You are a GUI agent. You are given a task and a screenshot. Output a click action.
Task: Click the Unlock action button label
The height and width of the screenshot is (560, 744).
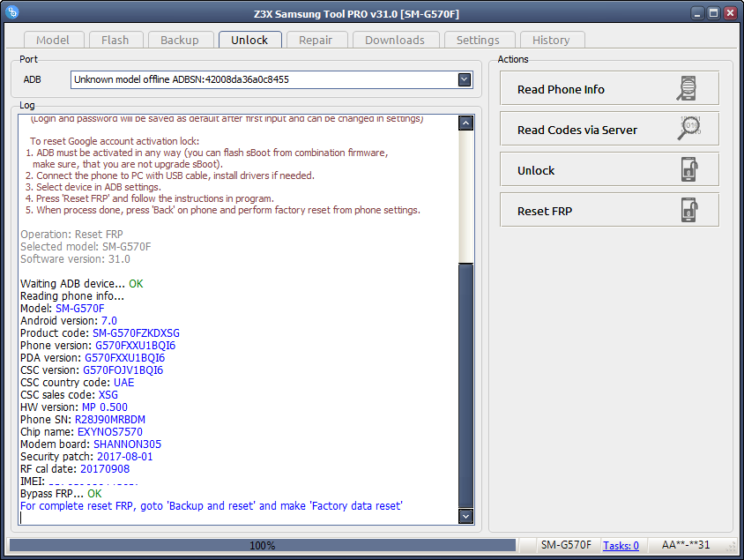536,170
